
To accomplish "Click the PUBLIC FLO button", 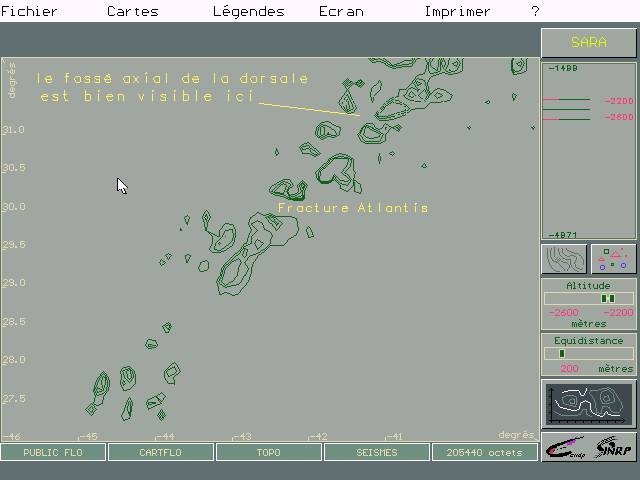I will [x=54, y=453].
